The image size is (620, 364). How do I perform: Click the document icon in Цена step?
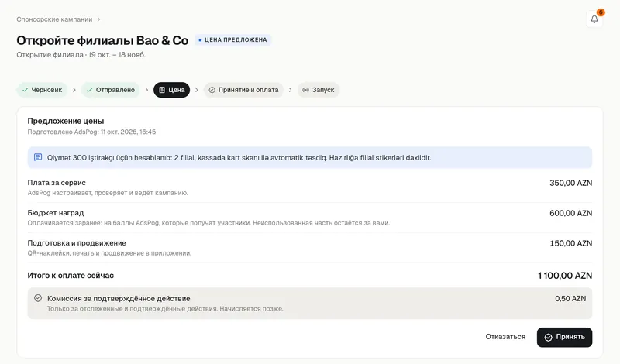tap(162, 90)
